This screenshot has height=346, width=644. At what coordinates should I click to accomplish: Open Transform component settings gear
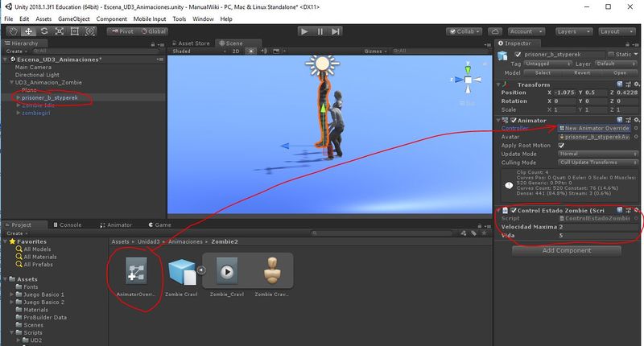[636, 84]
